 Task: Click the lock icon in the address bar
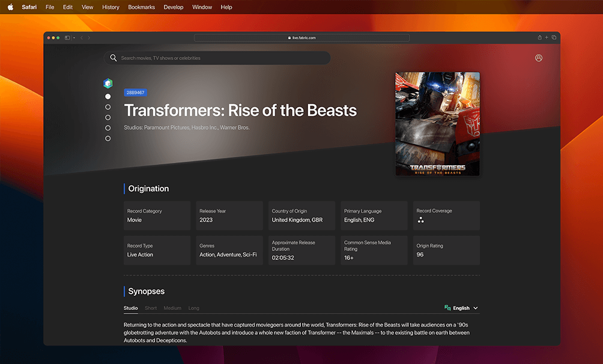(x=289, y=38)
